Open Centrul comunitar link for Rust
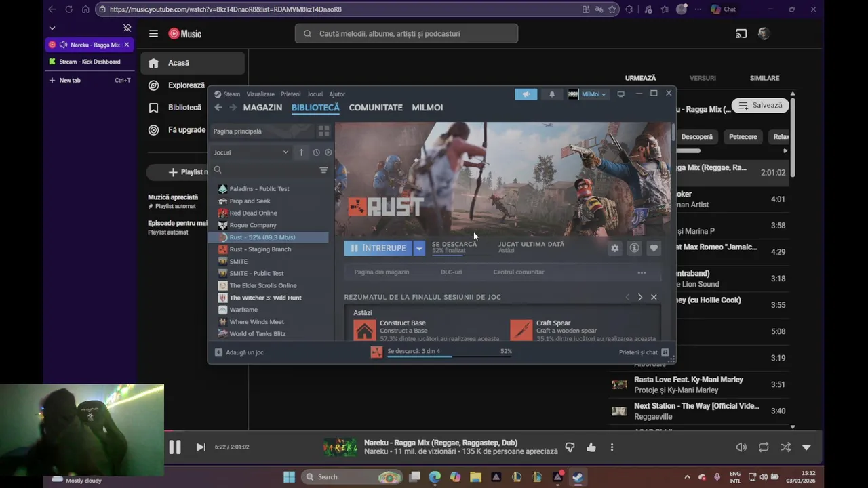 tap(518, 272)
